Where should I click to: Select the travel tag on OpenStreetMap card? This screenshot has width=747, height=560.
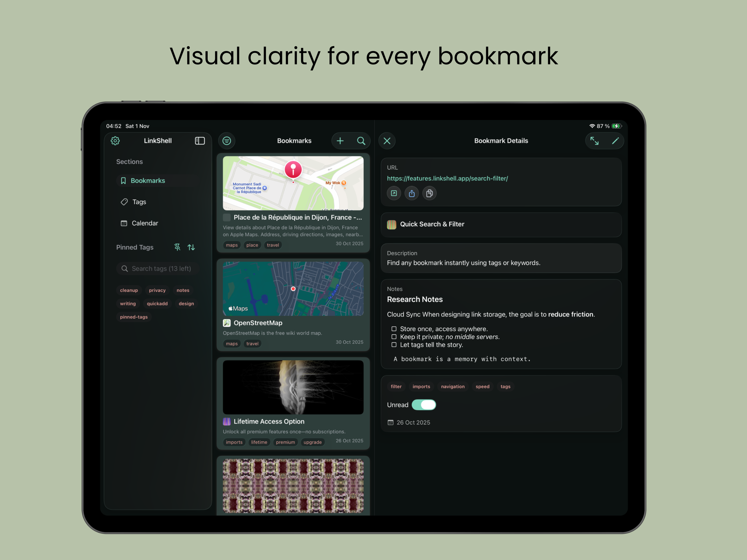[x=252, y=344]
